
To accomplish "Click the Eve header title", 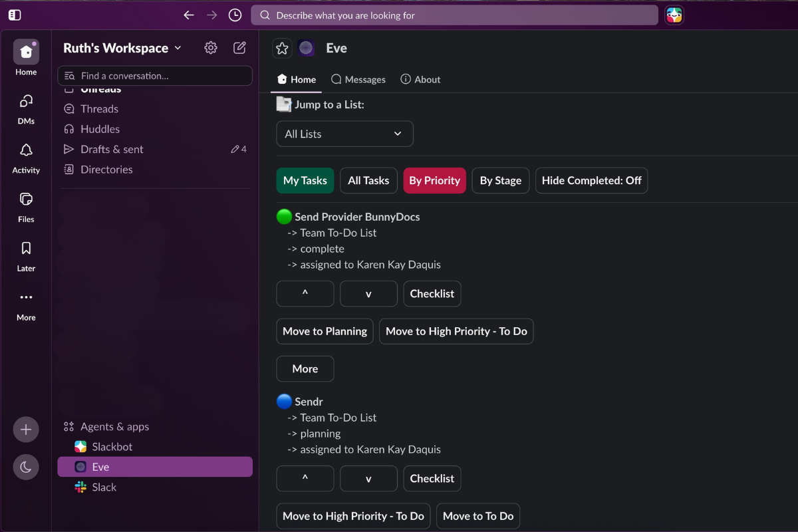I will pos(336,48).
